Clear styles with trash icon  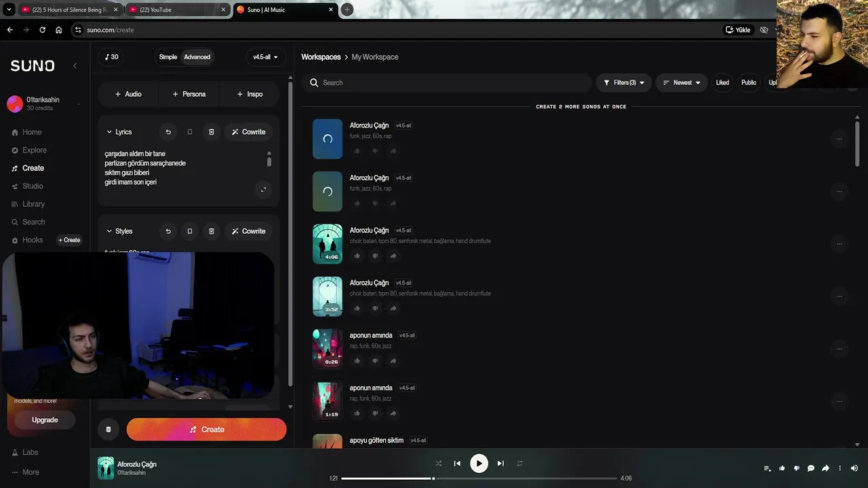[x=211, y=231]
